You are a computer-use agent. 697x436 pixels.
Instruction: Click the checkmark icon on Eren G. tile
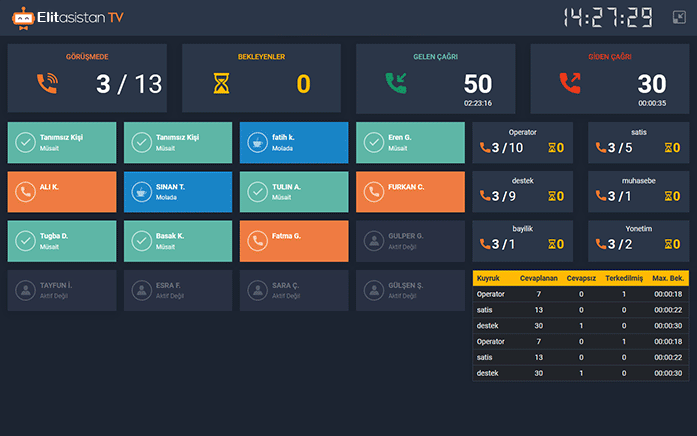[374, 143]
